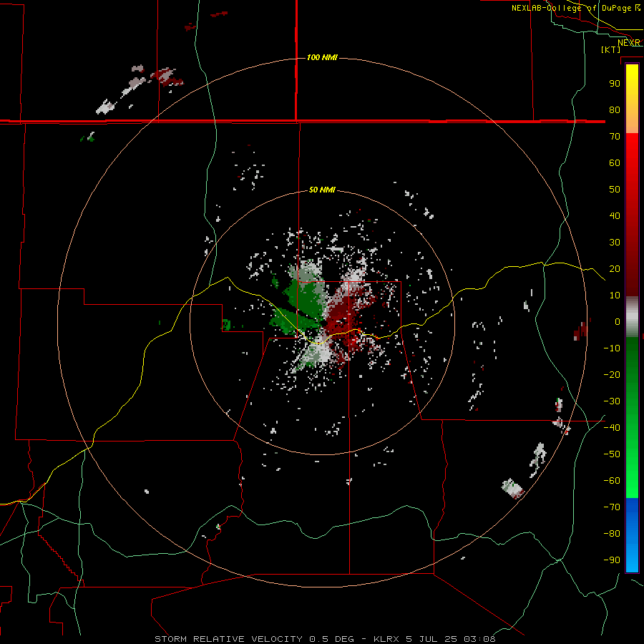Click the 90 value on velocity scale
Screen dimensions: 644x644
click(615, 84)
